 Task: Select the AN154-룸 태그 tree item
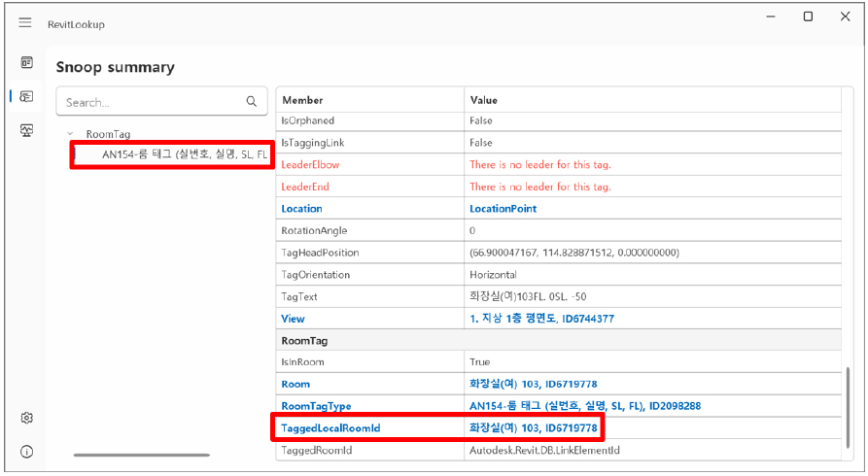coord(185,154)
